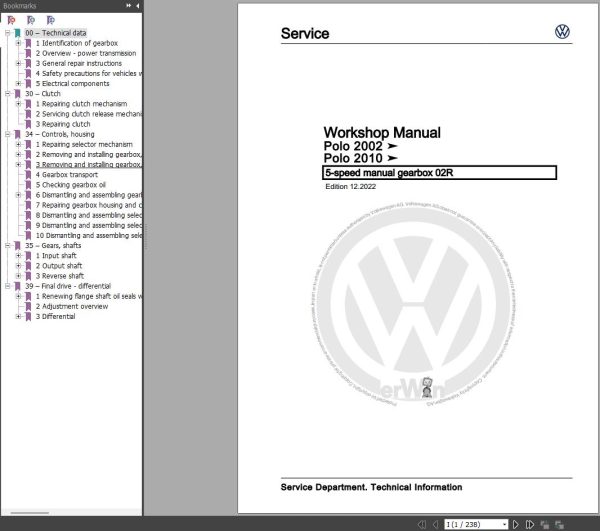600x531 pixels.
Task: Expand 2 Output shaft bookmark
Action: tap(18, 266)
